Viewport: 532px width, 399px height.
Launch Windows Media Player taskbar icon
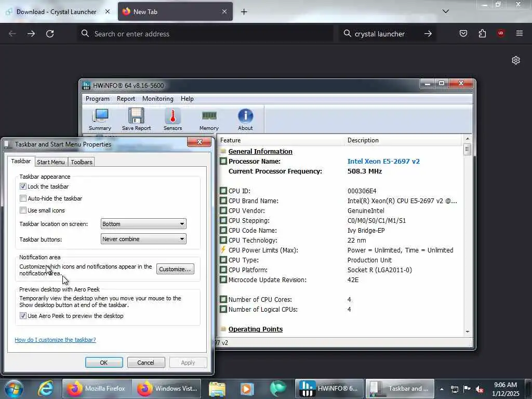(x=247, y=389)
